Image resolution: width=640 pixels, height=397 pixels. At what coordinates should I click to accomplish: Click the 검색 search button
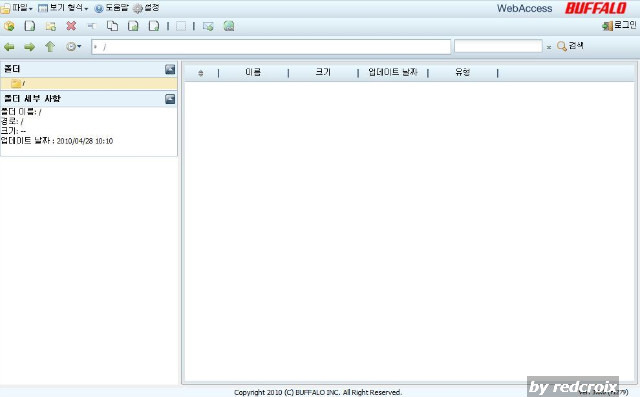coord(571,46)
